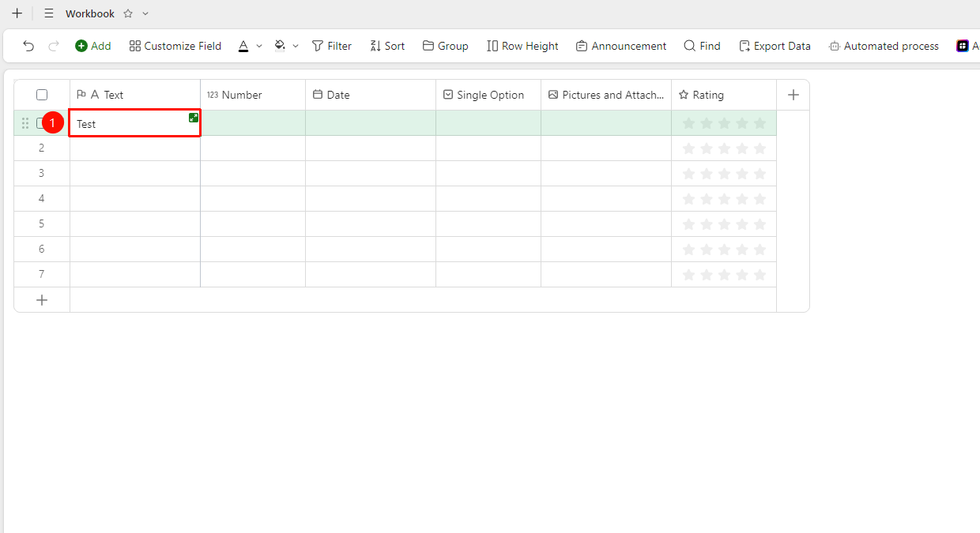Tick the select-all checkbox in the header
Image resolution: width=980 pixels, height=533 pixels.
click(x=42, y=95)
